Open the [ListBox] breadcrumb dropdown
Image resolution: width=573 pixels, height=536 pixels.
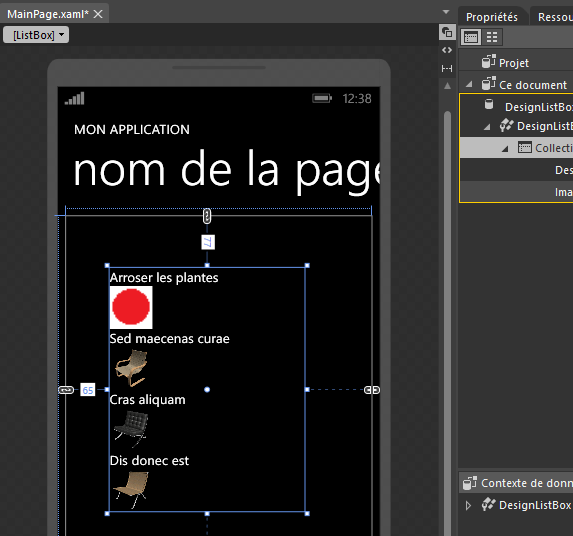[36, 35]
